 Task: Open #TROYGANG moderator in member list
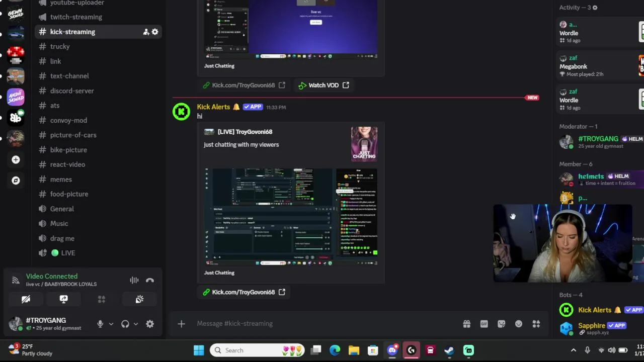601,142
